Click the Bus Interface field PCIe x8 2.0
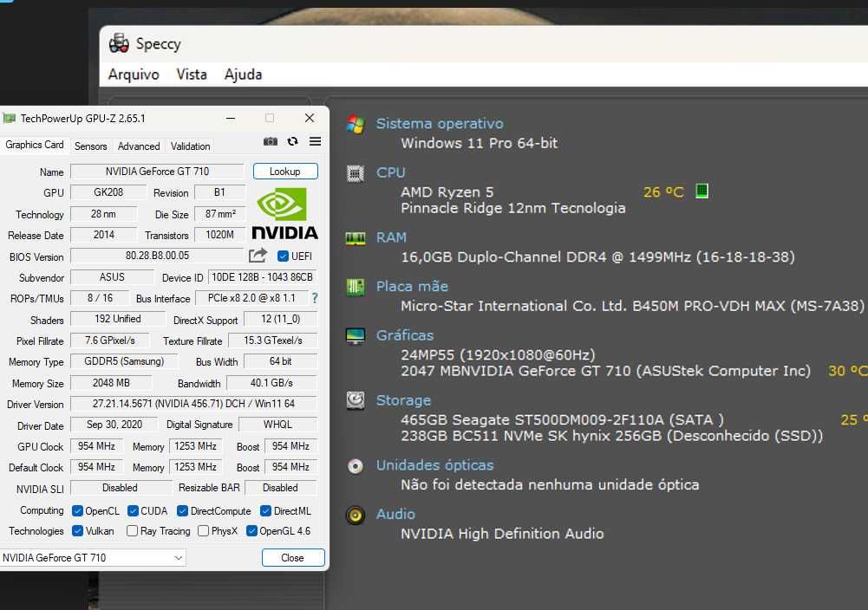 (x=251, y=298)
